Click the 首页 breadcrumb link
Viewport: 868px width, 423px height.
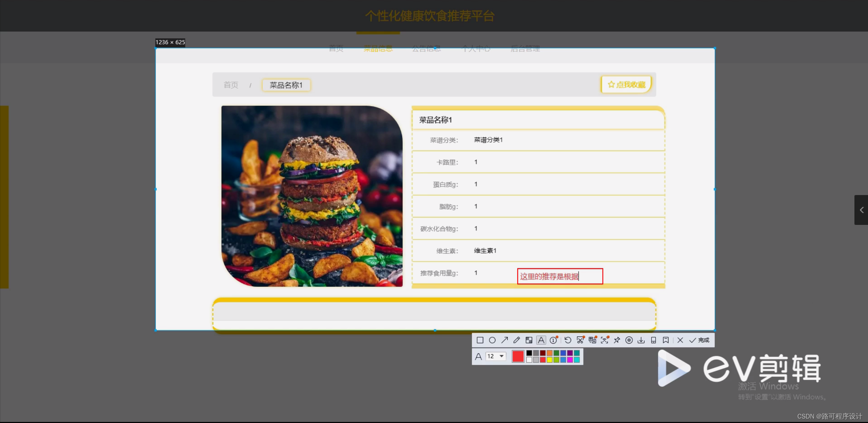tap(231, 85)
